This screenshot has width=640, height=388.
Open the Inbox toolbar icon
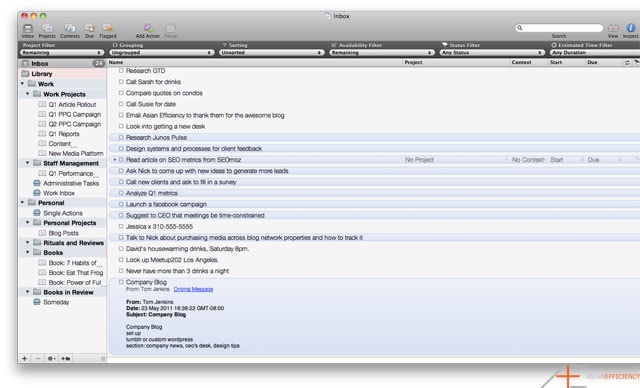[x=28, y=29]
